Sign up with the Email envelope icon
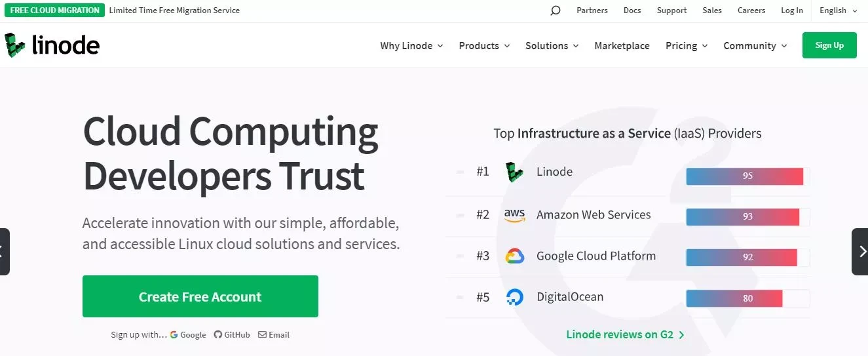The width and height of the screenshot is (868, 356). 262,334
